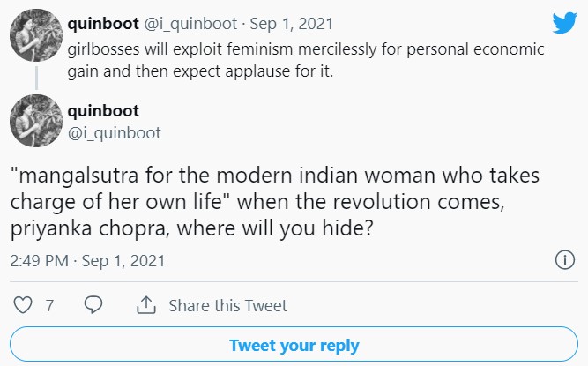Open quinboot's avatar beside the main tweet

click(35, 121)
